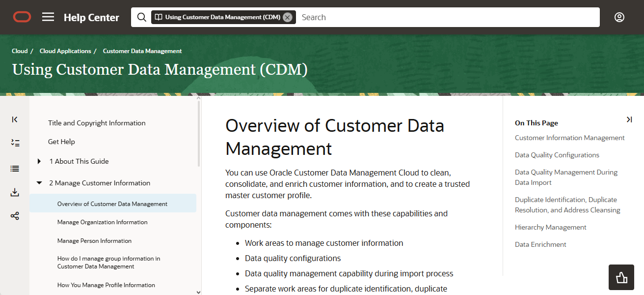Open the Hierarchy Management on-page link
This screenshot has height=295, width=644.
[550, 227]
